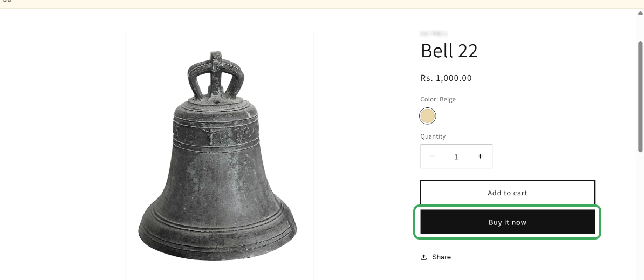Add the bell to cart
The image size is (644, 280).
[507, 193]
